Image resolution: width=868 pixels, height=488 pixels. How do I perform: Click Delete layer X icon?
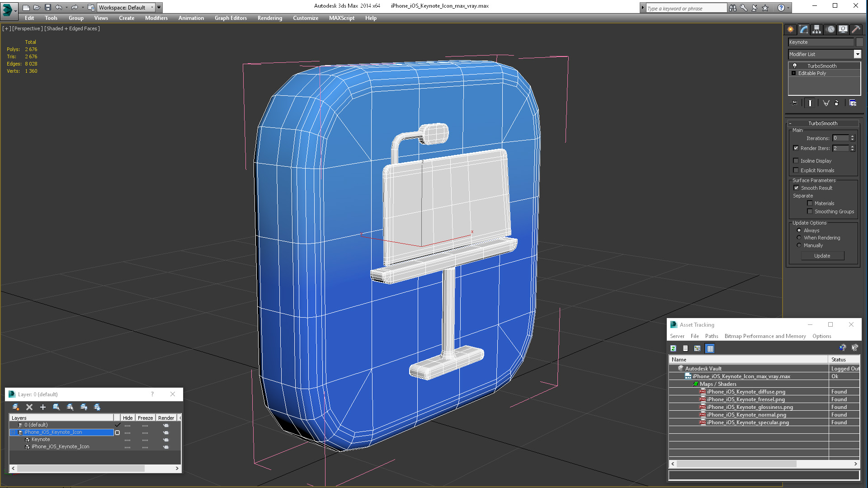coord(29,407)
